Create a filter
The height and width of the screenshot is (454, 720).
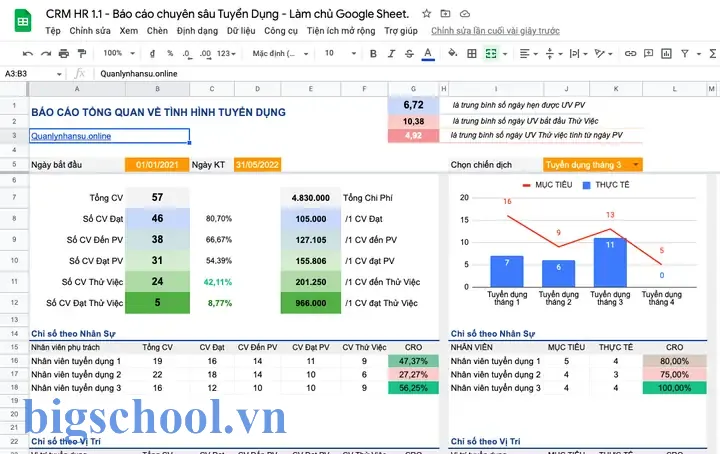(685, 54)
